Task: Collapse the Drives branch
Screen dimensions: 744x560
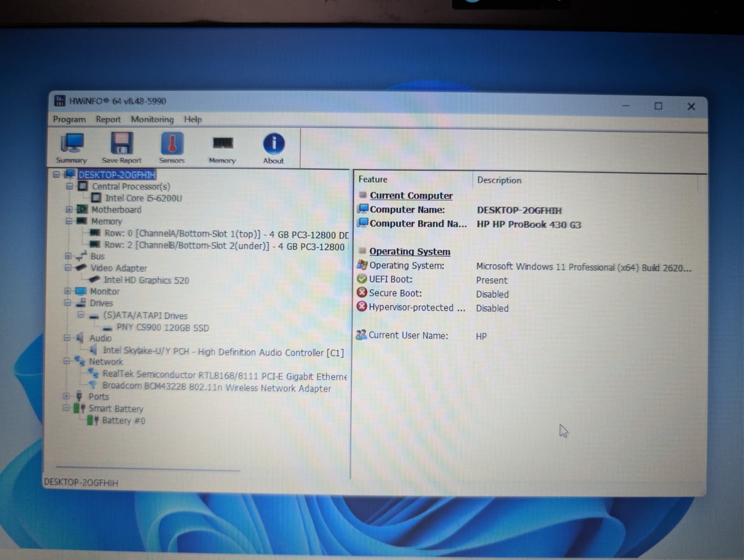Action: point(67,303)
